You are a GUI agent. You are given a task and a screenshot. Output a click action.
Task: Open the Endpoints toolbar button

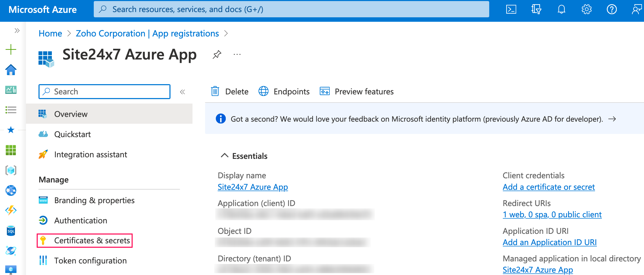tap(284, 91)
